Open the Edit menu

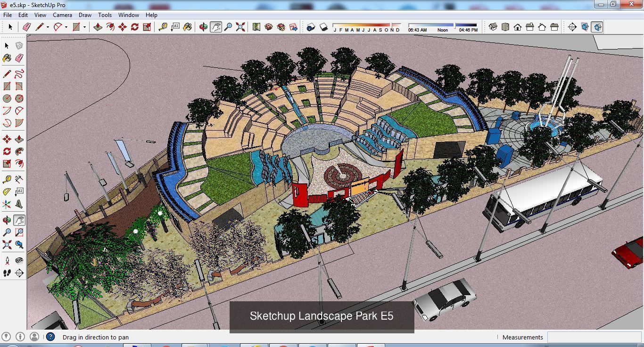click(x=23, y=15)
